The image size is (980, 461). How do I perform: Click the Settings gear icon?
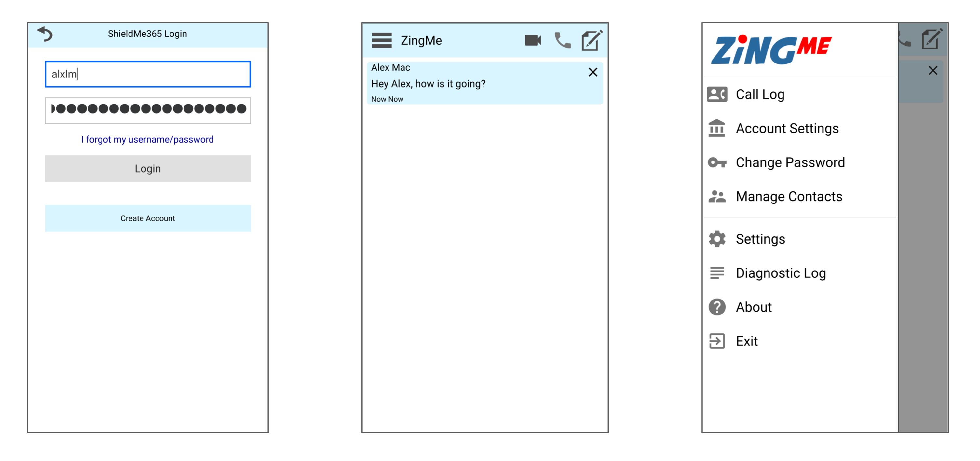[x=717, y=239]
